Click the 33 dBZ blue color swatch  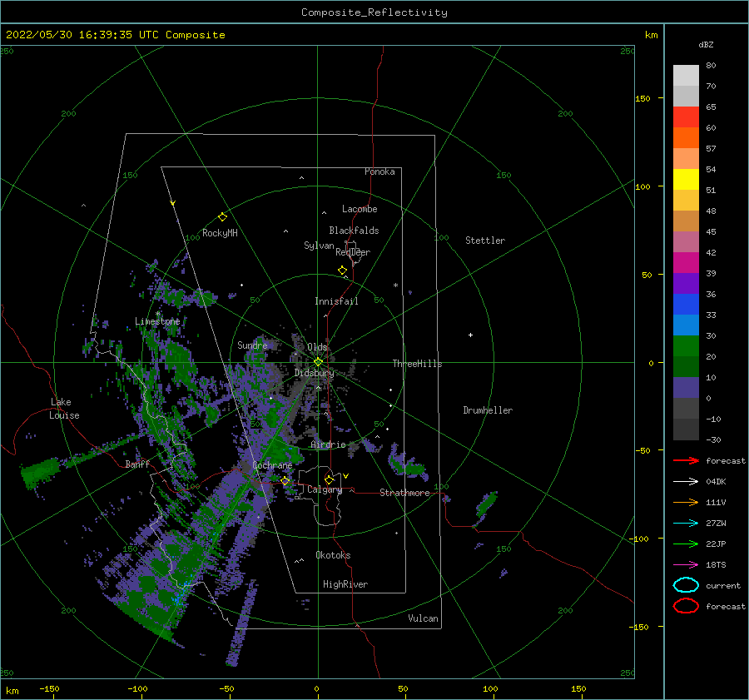tap(686, 305)
